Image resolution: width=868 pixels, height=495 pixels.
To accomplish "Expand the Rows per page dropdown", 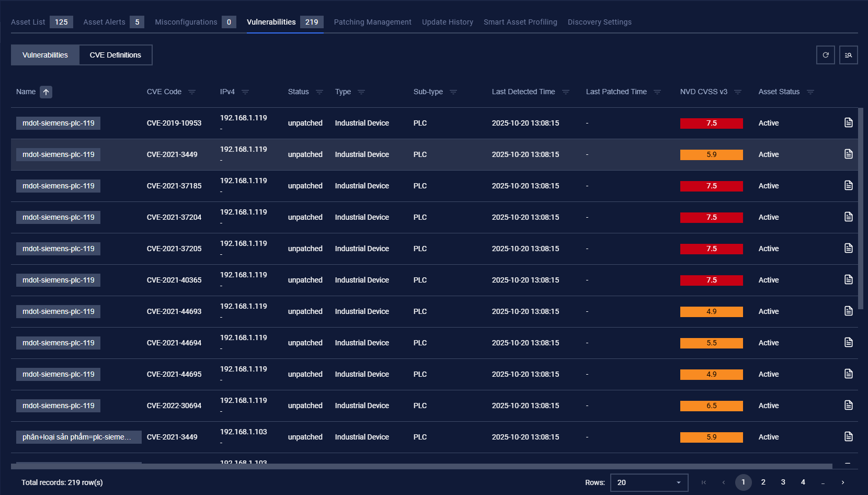I will (x=649, y=482).
